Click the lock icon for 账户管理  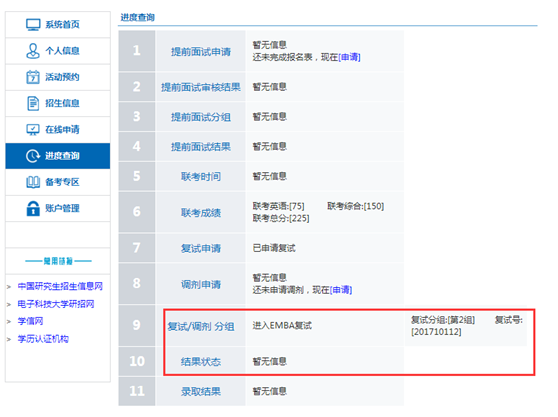(x=33, y=208)
